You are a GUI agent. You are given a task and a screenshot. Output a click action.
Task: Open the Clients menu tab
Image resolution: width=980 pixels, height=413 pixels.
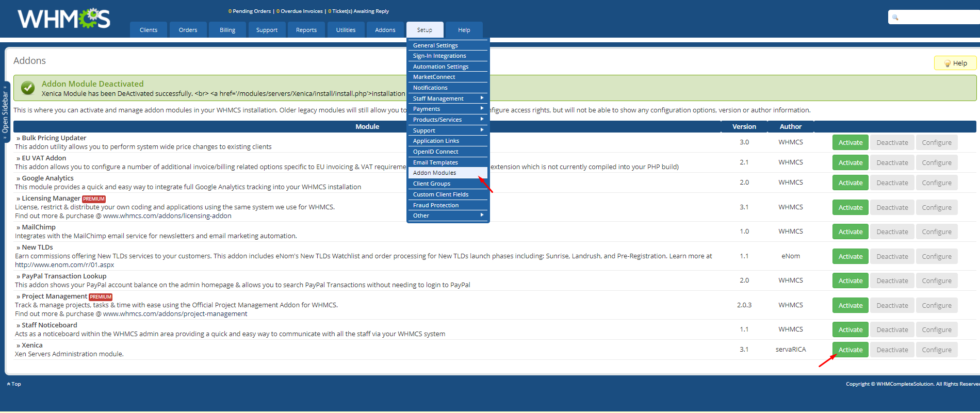pos(149,30)
